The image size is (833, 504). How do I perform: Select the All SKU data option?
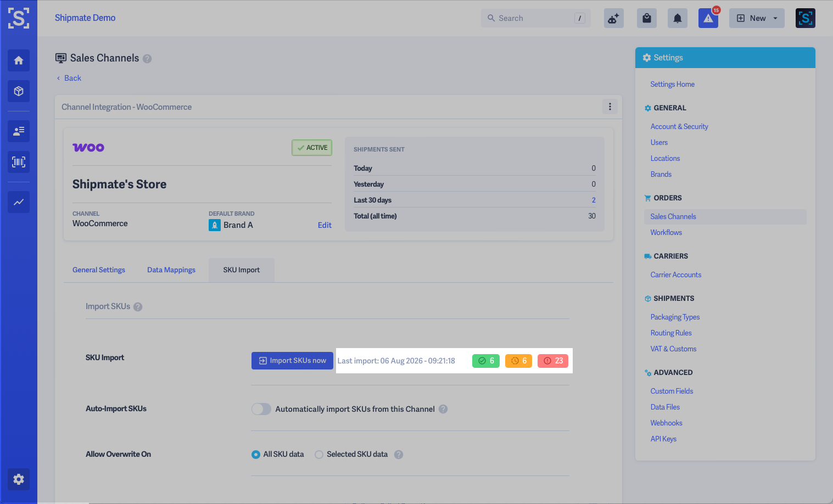click(x=256, y=455)
